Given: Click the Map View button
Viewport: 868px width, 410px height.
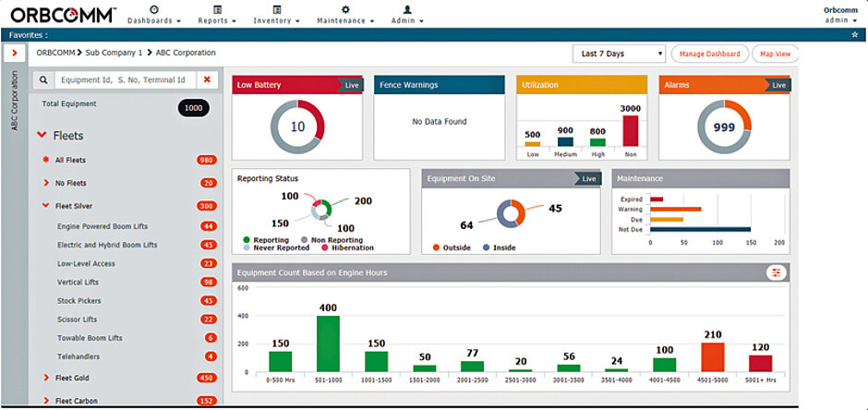Looking at the screenshot, I should [775, 54].
